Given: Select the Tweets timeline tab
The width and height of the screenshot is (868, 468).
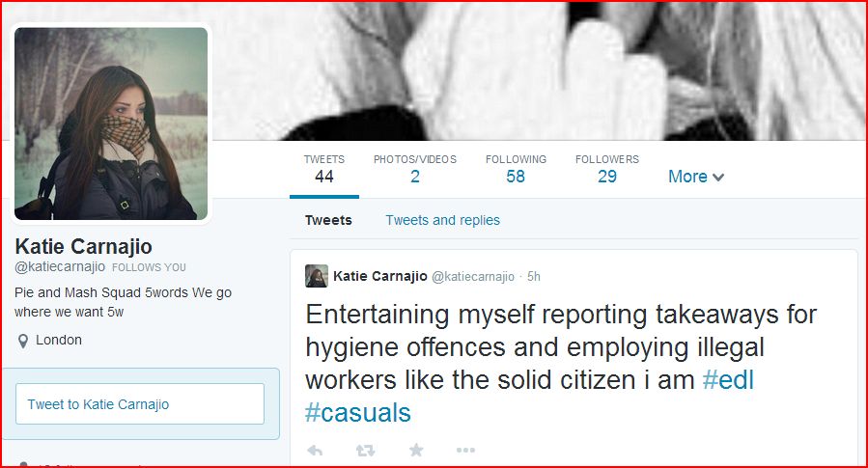Looking at the screenshot, I should pos(328,220).
